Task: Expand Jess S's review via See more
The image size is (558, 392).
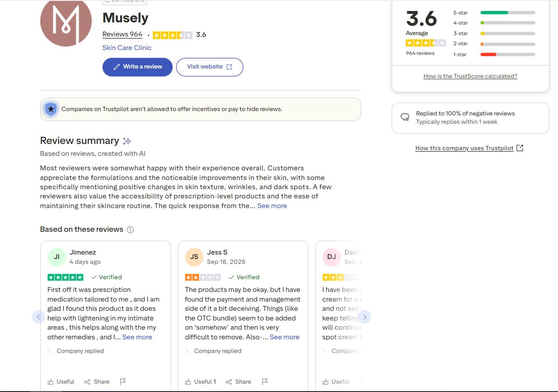Action: coord(284,337)
